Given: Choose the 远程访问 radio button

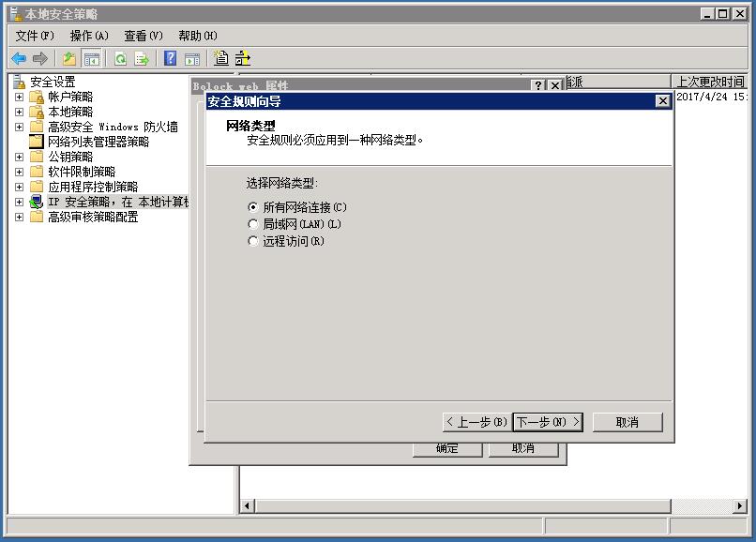Looking at the screenshot, I should [x=252, y=241].
